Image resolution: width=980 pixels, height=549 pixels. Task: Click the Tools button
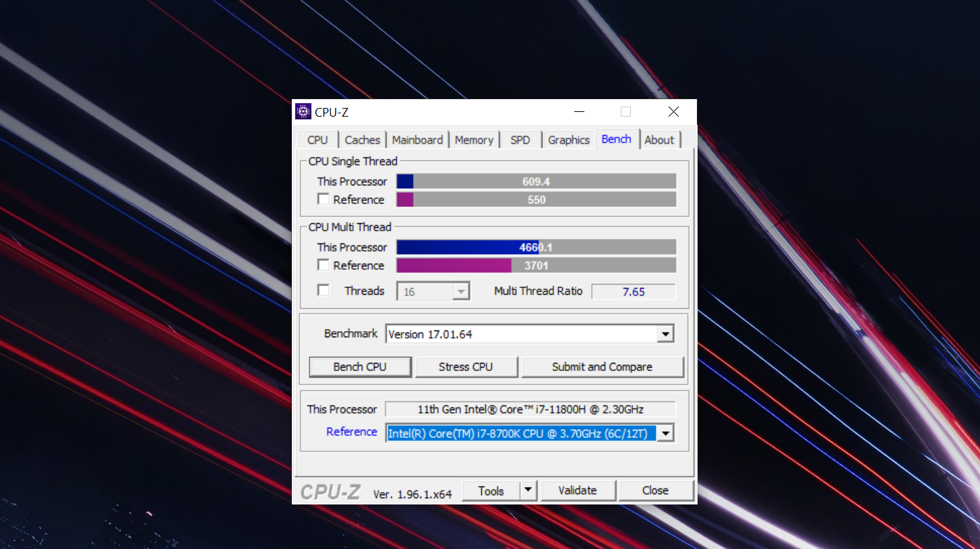point(491,490)
